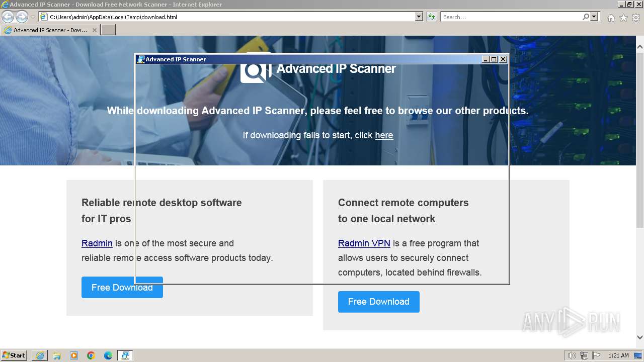Open the Radmin link
This screenshot has width=644, height=362.
coord(97,243)
